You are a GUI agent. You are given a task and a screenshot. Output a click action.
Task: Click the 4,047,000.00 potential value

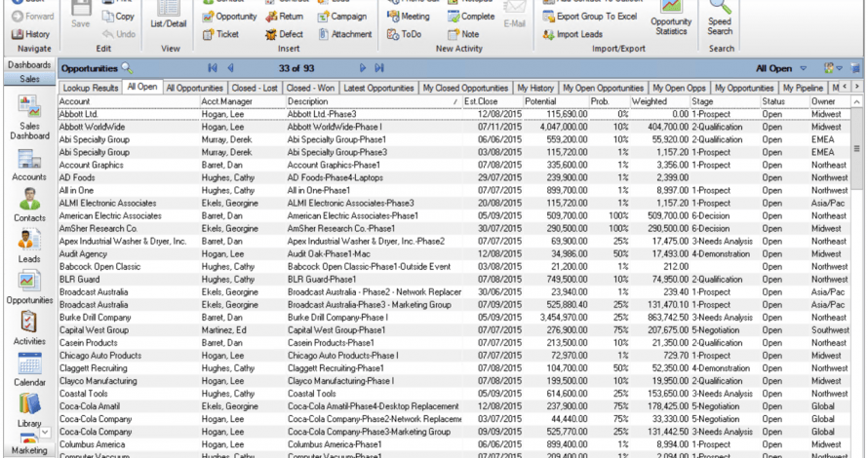point(564,127)
